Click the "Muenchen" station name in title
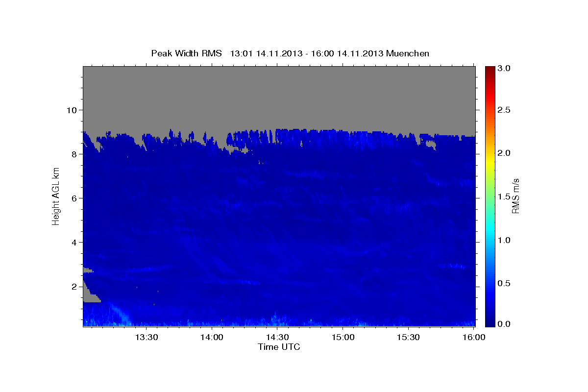Screen dimensions: 588x392 coord(408,53)
